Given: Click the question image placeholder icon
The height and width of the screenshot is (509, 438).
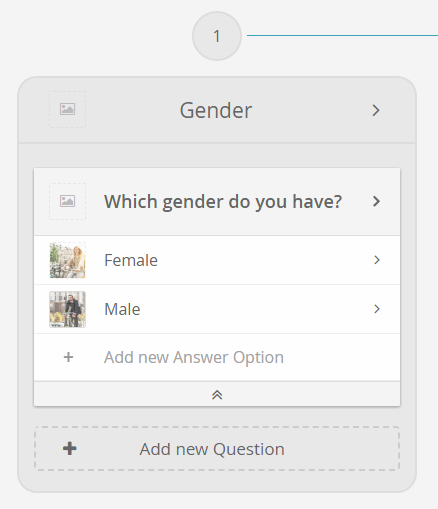Looking at the screenshot, I should [67, 201].
